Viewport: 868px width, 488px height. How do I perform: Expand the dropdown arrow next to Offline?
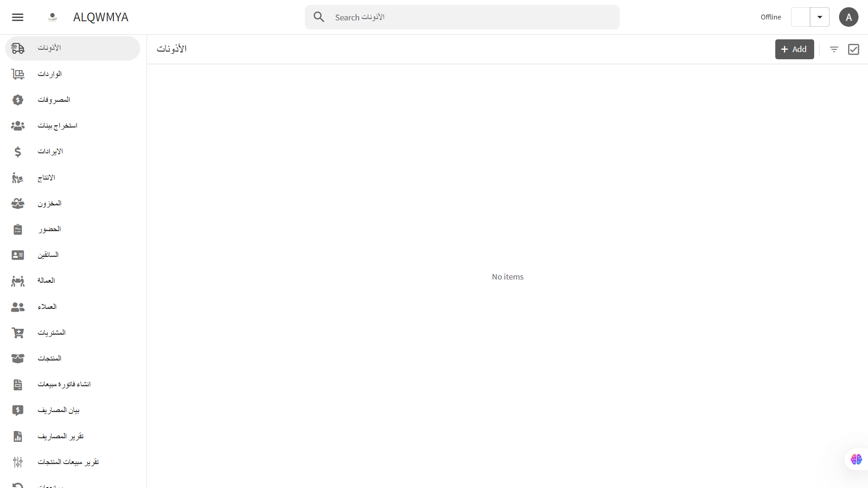[820, 17]
